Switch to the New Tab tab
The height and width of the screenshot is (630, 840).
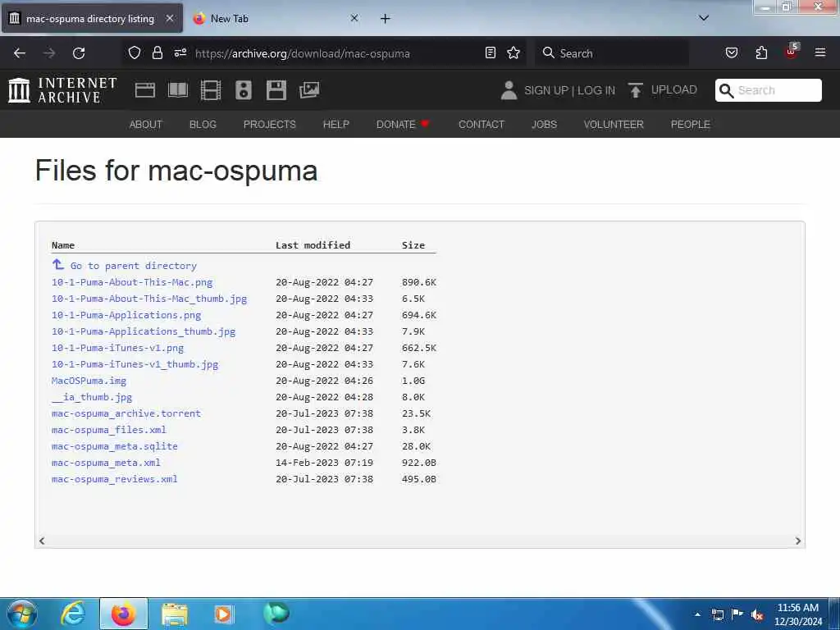tap(275, 19)
